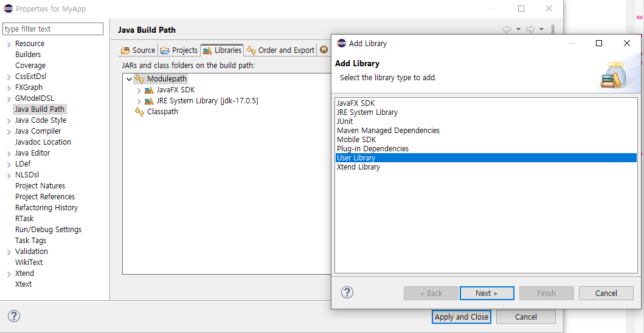Screen dimensions: 644x333
Task: Click the back navigation arrow icon
Action: (x=507, y=29)
